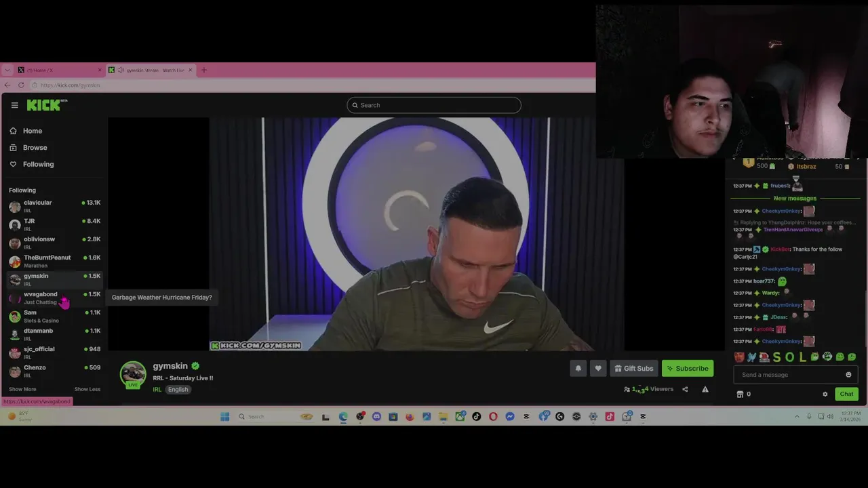This screenshot has width=868, height=488.
Task: Click the Viewers count
Action: (649, 389)
